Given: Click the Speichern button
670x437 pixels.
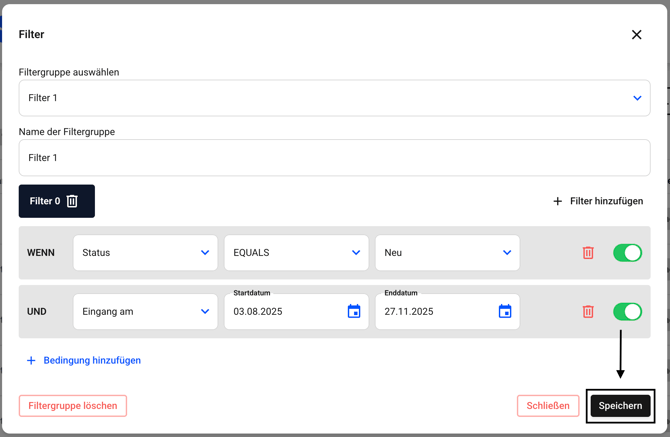Looking at the screenshot, I should point(620,406).
